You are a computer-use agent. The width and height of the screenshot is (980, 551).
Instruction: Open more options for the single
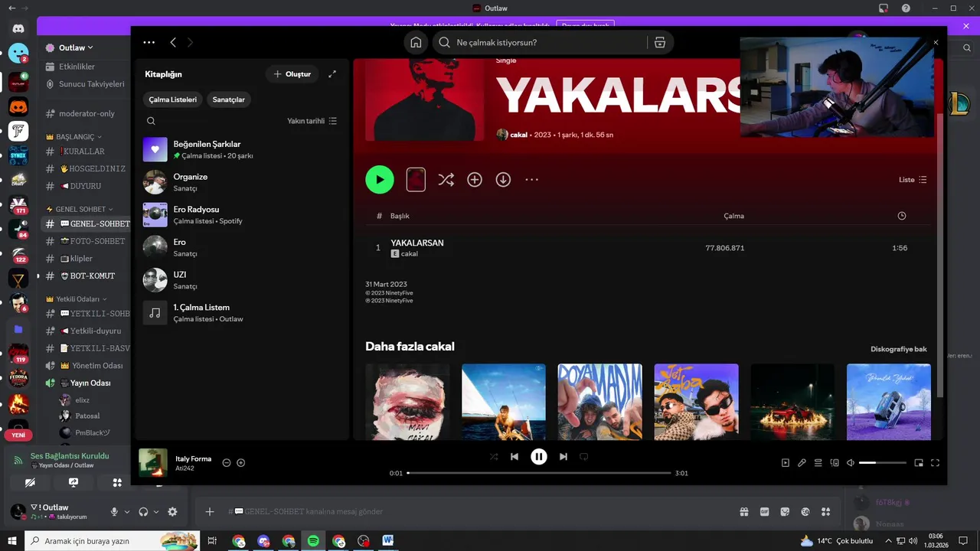[x=532, y=180]
